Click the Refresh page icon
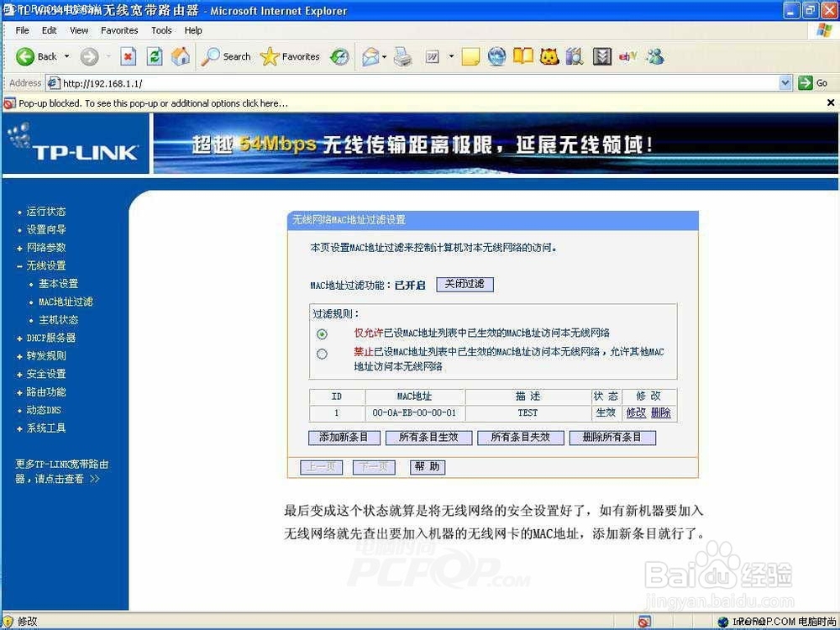Screen dimensions: 840x630 tap(155, 56)
